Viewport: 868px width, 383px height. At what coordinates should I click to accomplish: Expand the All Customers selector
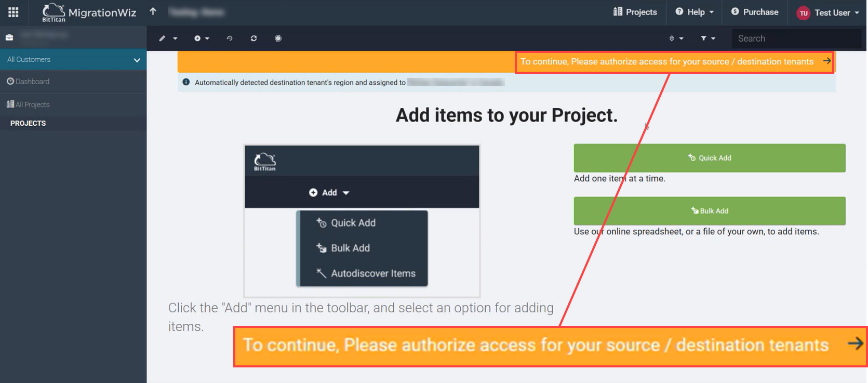click(73, 60)
